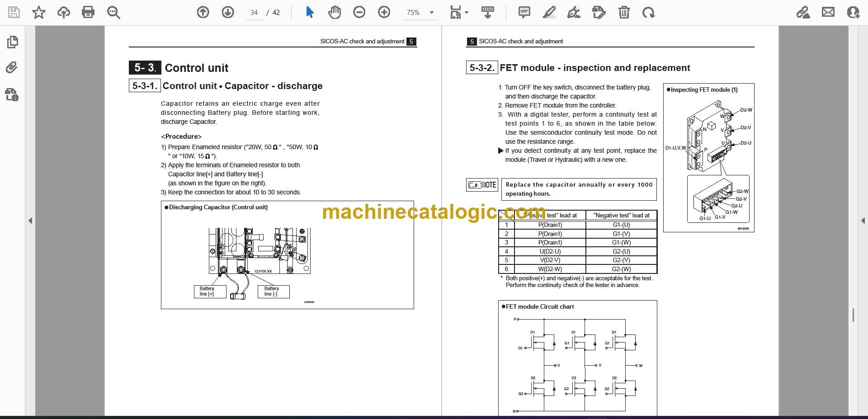Add a sticky note comment

tap(524, 13)
